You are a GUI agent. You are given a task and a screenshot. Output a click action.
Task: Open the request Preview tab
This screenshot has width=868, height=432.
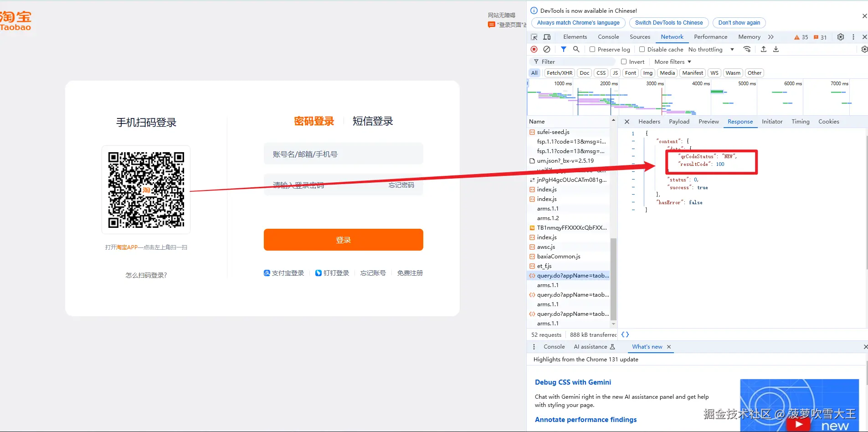(709, 122)
